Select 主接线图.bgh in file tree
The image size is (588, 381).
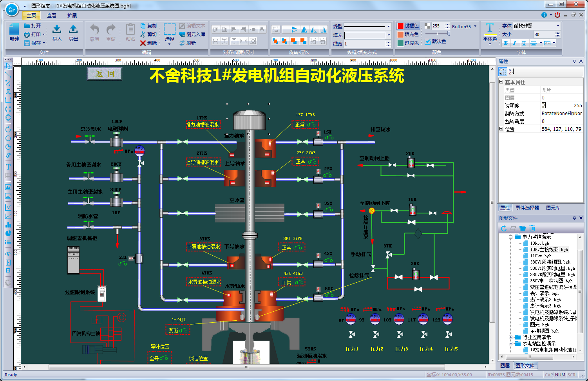coord(544,331)
